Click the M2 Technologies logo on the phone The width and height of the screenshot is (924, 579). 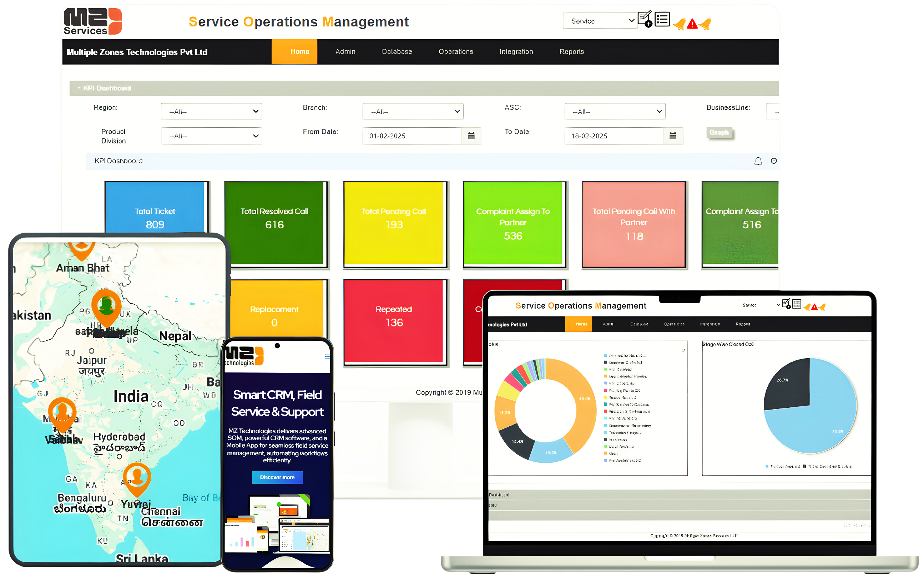click(244, 356)
